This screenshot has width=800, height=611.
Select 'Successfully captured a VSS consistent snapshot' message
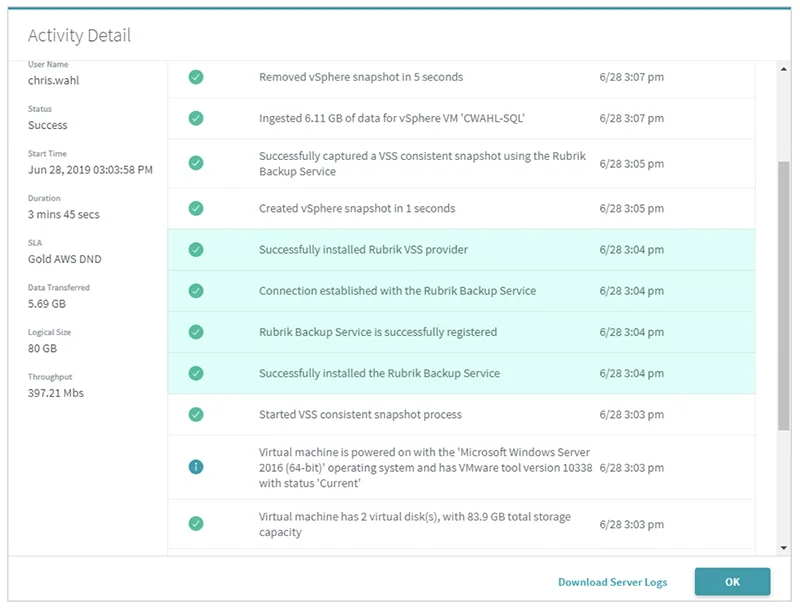[x=422, y=164]
